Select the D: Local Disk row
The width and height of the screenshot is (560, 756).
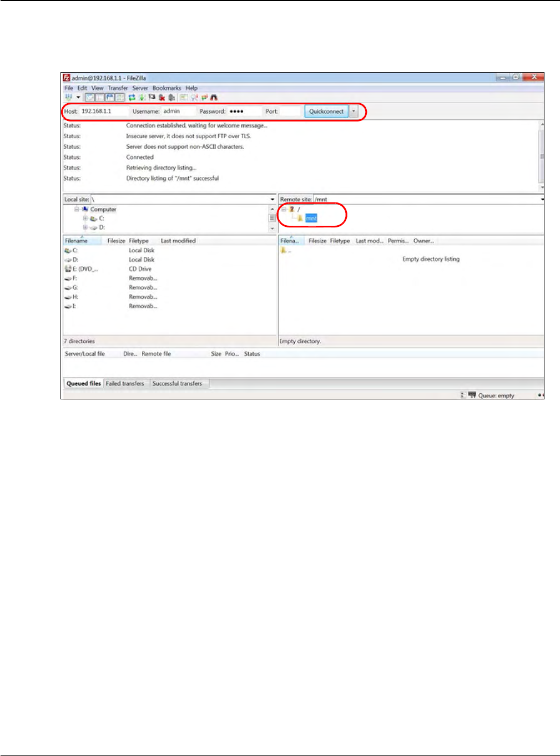point(169,260)
